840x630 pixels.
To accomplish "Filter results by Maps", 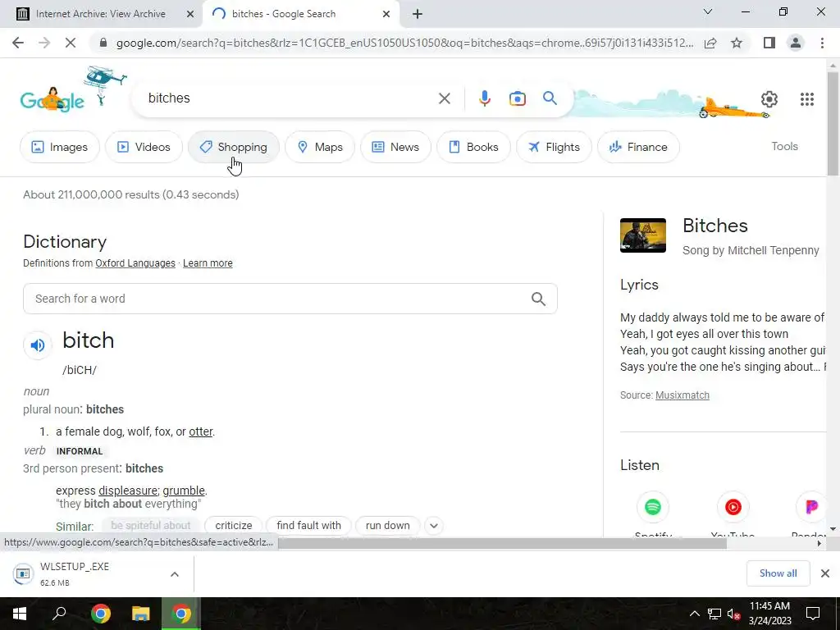I will 320,147.
